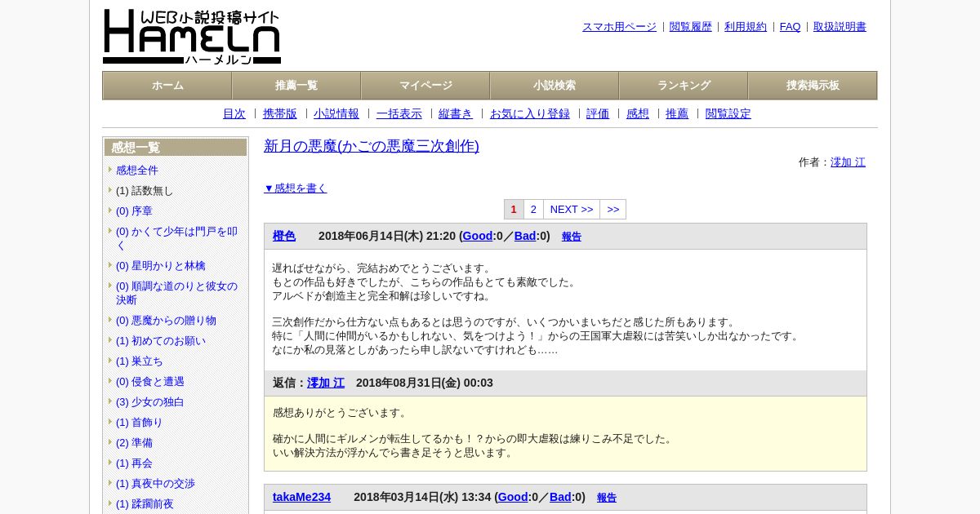Select sidebar chapter 真夜中の交渉
Image resolution: width=980 pixels, height=514 pixels.
click(x=155, y=484)
